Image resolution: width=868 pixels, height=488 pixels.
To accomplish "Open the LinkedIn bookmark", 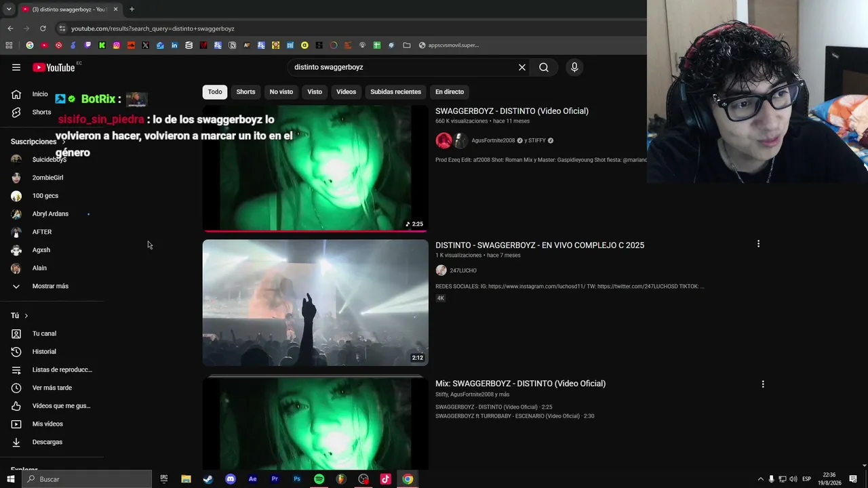I will point(174,45).
